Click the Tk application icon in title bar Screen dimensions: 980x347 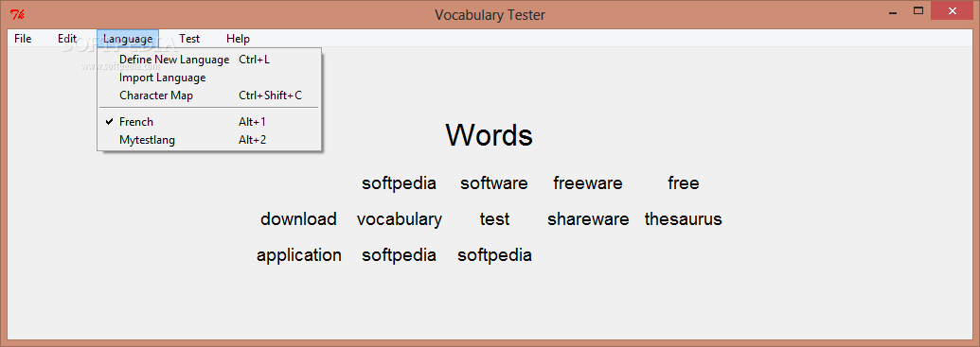17,14
